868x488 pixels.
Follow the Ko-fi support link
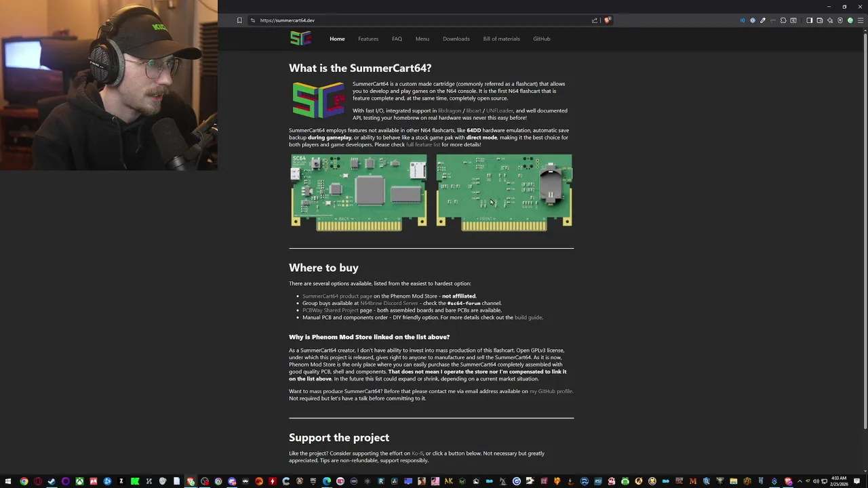418,453
